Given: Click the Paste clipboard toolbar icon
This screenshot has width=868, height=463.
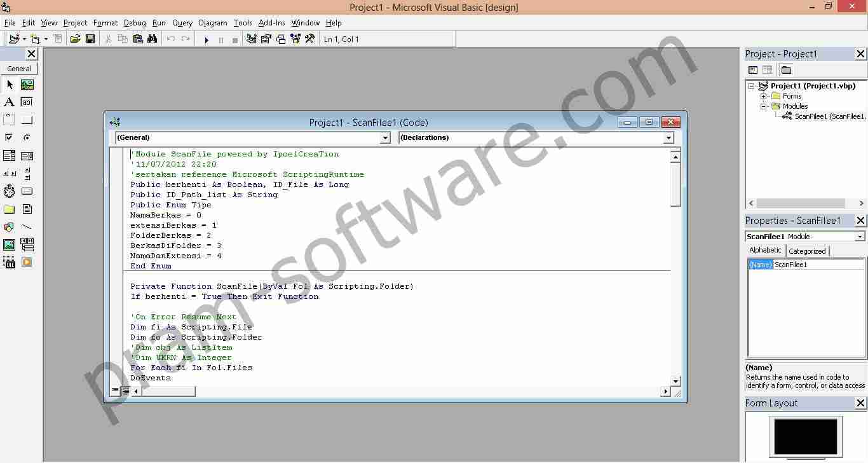Looking at the screenshot, I should 138,39.
